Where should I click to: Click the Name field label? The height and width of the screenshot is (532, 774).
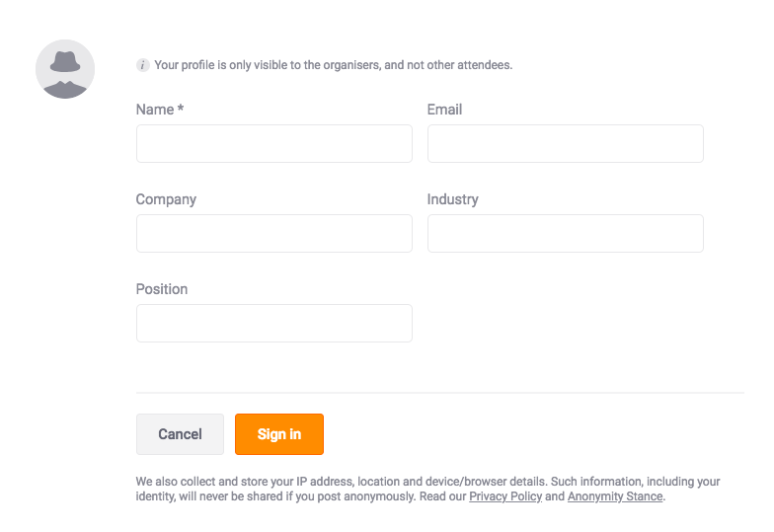pos(155,110)
